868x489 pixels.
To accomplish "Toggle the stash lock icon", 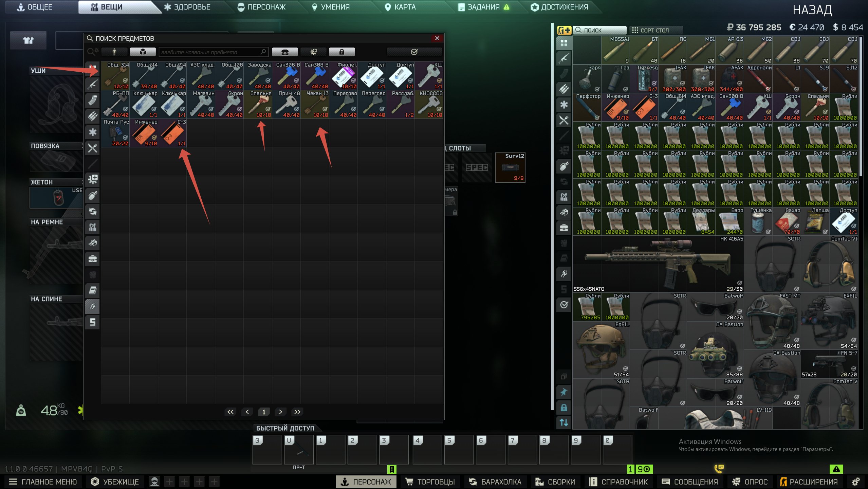I will click(x=564, y=407).
